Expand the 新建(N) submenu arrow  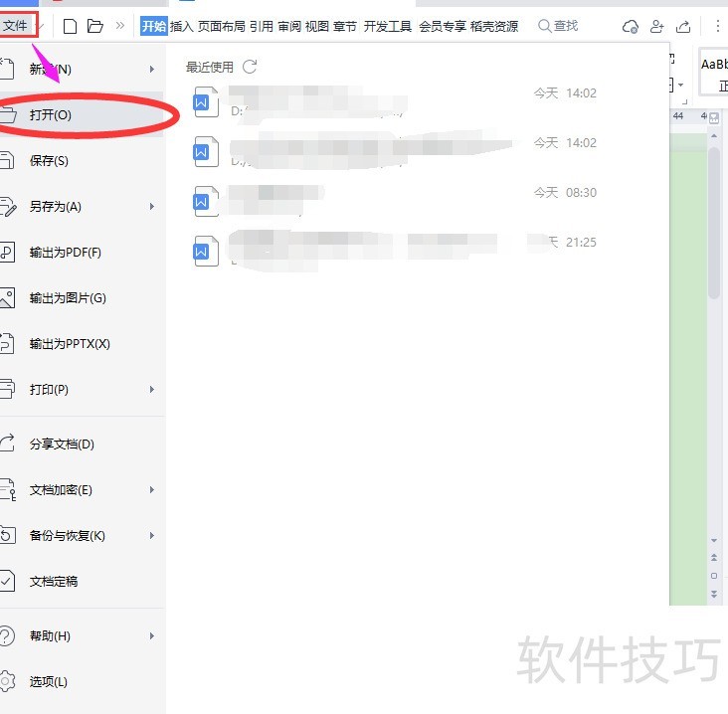152,70
